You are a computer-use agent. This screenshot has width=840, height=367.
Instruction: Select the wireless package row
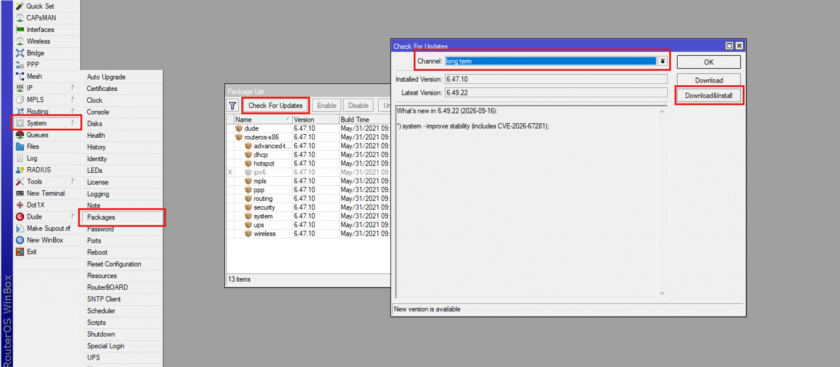pos(309,234)
